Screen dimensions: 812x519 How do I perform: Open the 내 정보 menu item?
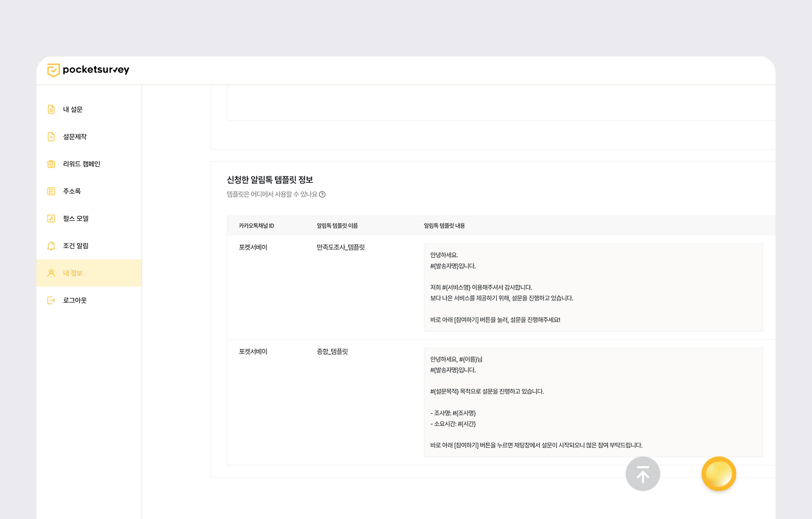click(89, 273)
